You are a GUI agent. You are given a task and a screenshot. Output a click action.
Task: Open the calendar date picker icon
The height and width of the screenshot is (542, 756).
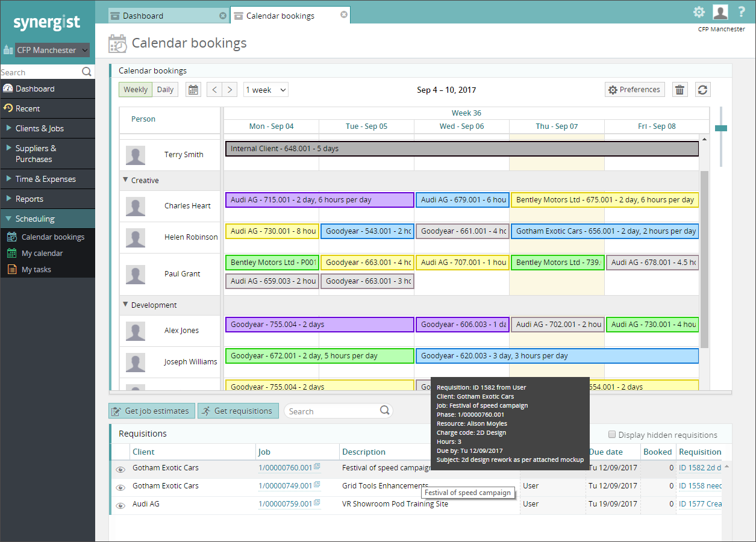pyautogui.click(x=193, y=90)
